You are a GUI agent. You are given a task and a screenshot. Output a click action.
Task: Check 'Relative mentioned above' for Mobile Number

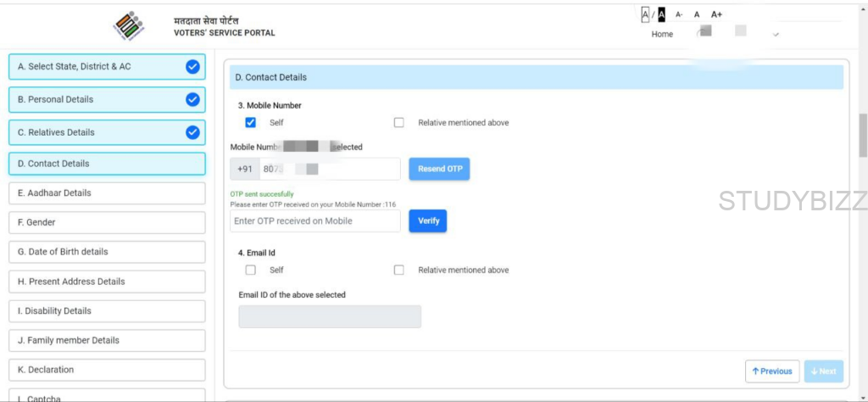click(x=399, y=123)
